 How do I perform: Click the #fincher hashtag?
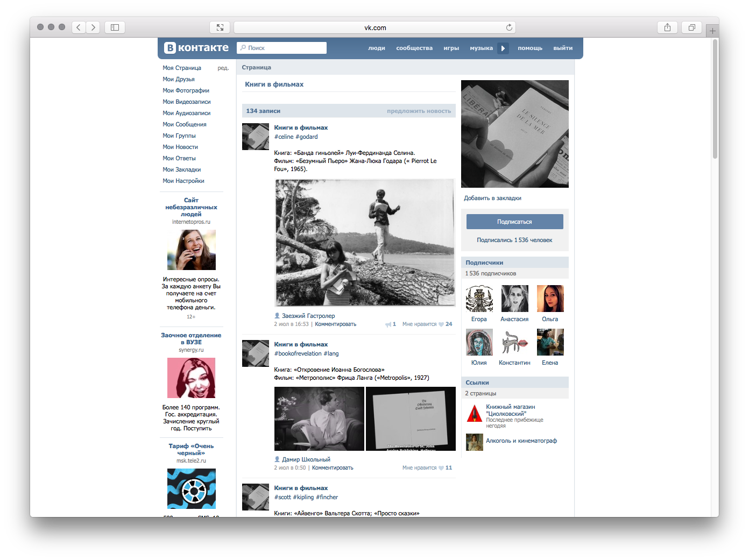click(327, 497)
